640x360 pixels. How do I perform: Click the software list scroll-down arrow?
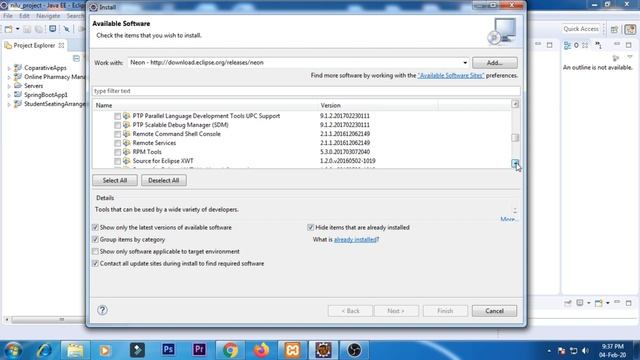[x=515, y=163]
